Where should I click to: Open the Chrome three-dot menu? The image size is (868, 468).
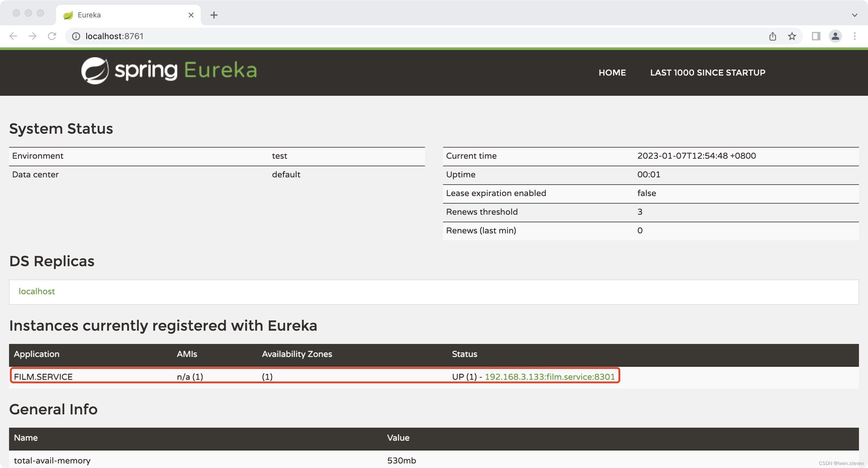(854, 36)
